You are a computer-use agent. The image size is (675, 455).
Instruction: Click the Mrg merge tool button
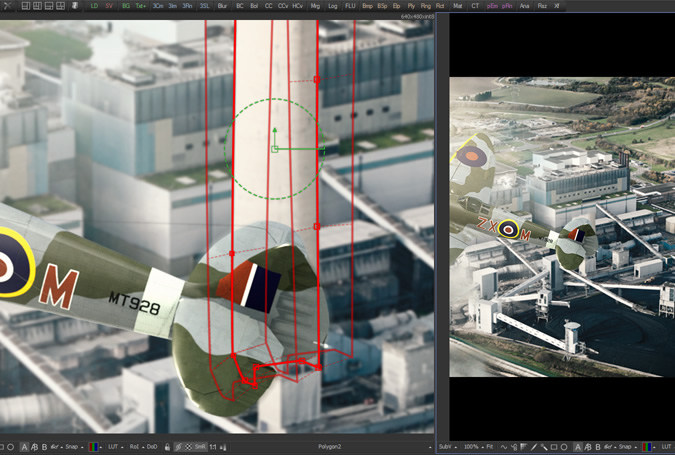tap(315, 6)
